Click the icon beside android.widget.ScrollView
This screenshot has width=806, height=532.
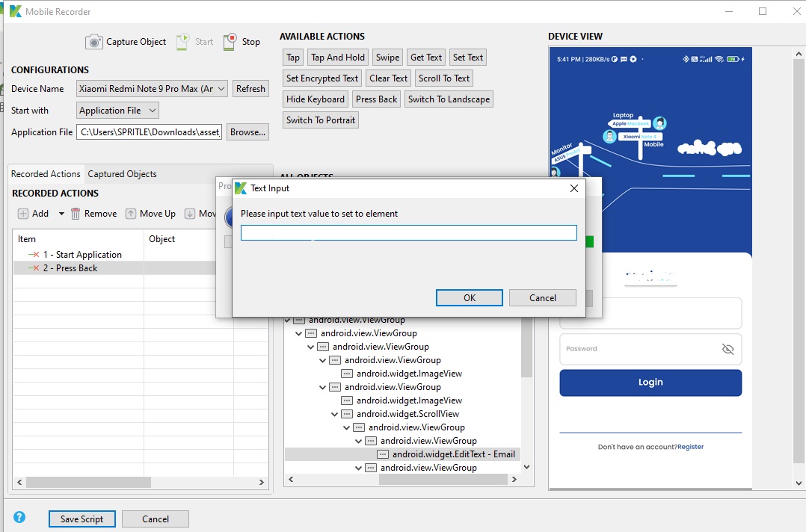[x=347, y=414]
